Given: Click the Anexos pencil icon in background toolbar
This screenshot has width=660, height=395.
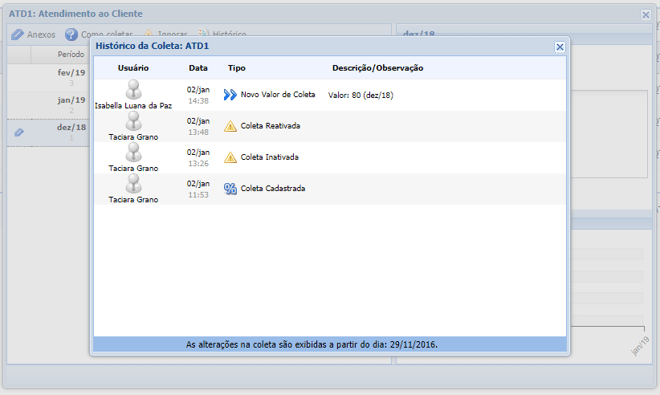Looking at the screenshot, I should [x=17, y=35].
